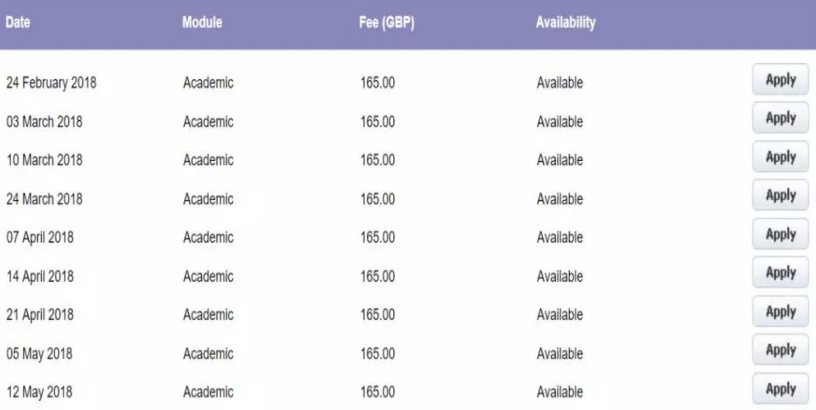Click the Academic module for 03 March 2018
The width and height of the screenshot is (816, 410).
[208, 122]
